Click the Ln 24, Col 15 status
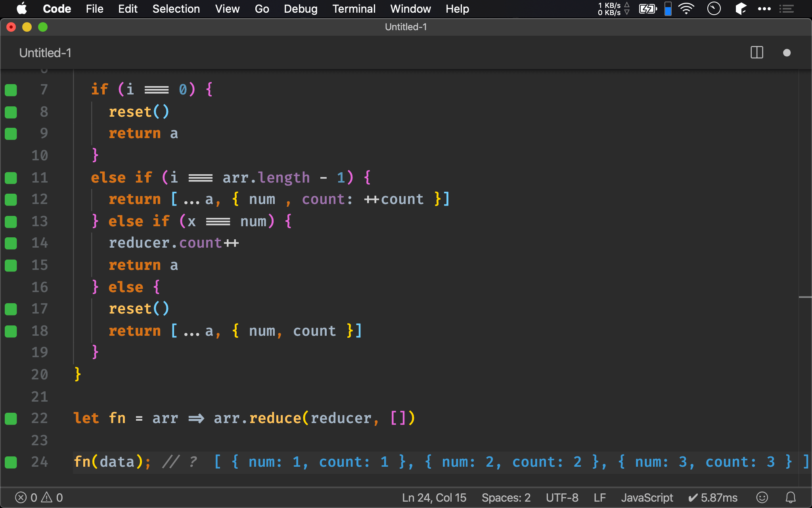Image resolution: width=812 pixels, height=508 pixels. (434, 497)
